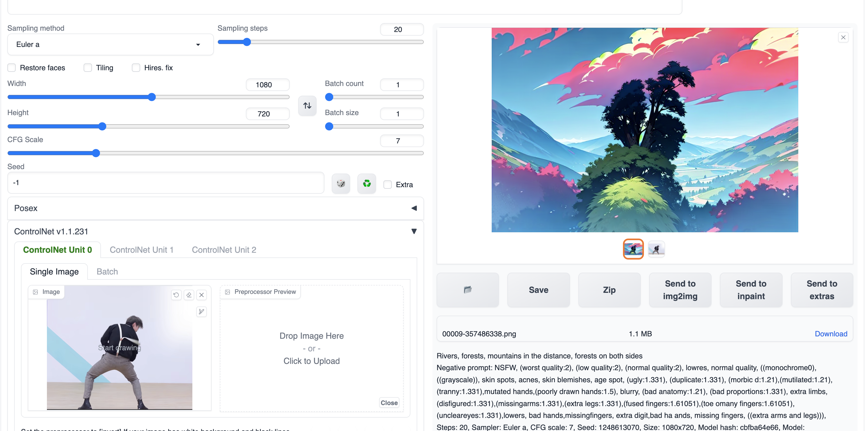Click the green recycle reuse-seed icon
868x431 pixels.
tap(367, 184)
